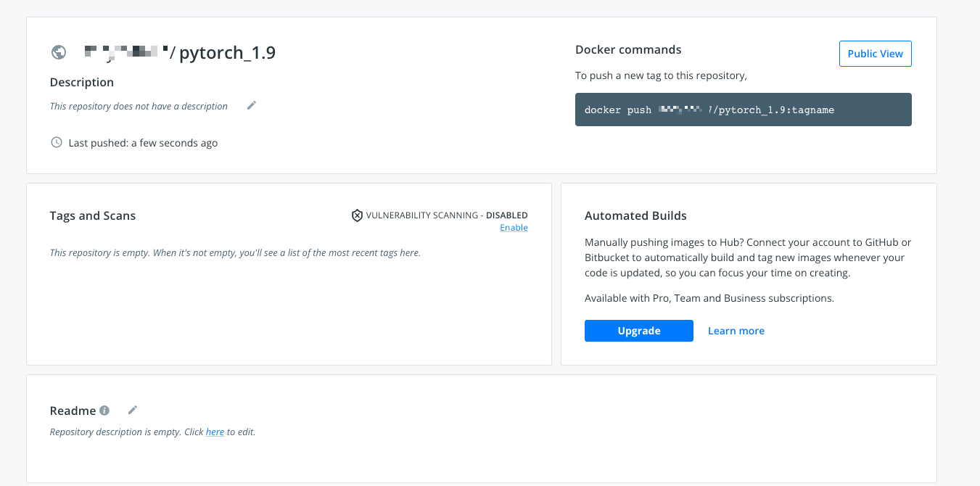Click the 'Last pushed: a few seconds ago' text

tap(143, 143)
